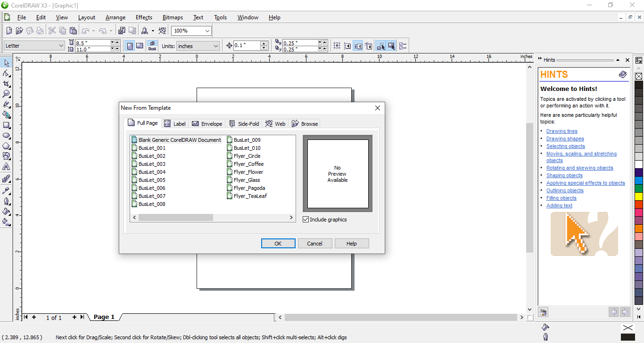Switch to landscape page orientation

tap(140, 46)
